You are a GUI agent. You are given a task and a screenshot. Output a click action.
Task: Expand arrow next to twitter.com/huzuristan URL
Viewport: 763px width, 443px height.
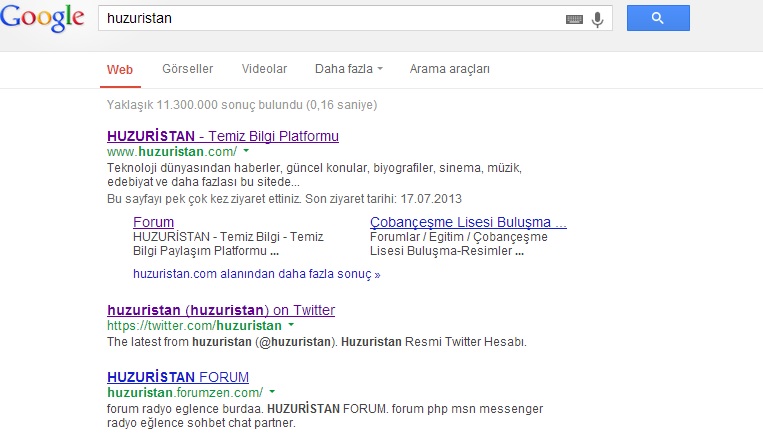click(291, 325)
